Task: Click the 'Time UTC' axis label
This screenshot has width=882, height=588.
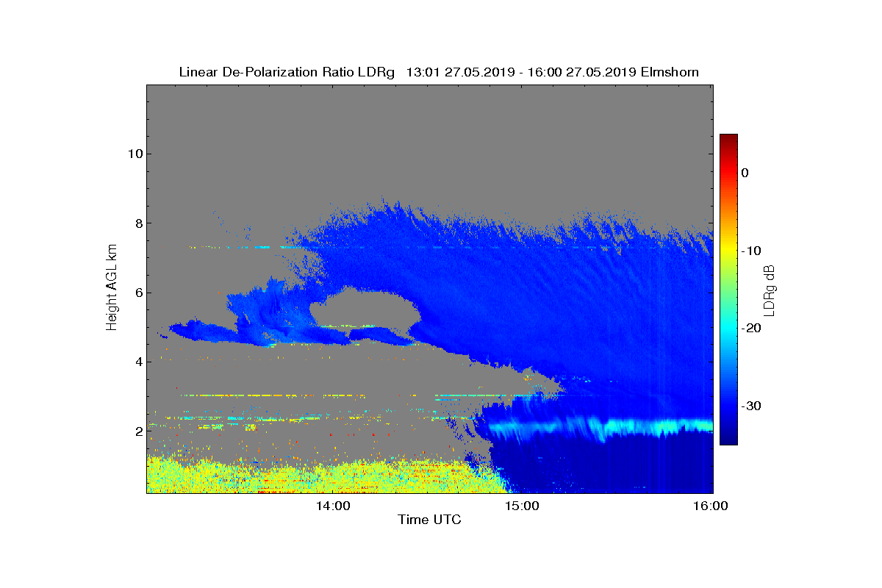Action: (x=430, y=520)
